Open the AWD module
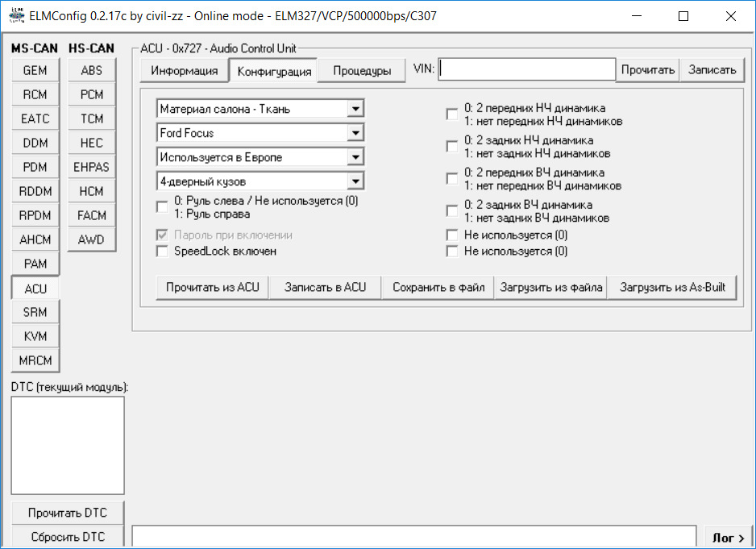Screen dimensions: 756x549 pos(92,239)
